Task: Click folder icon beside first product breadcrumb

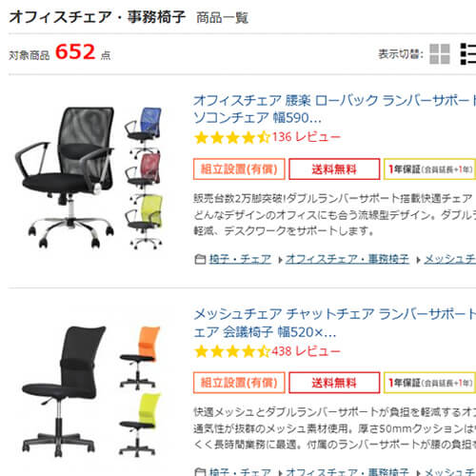Action: pyautogui.click(x=200, y=260)
